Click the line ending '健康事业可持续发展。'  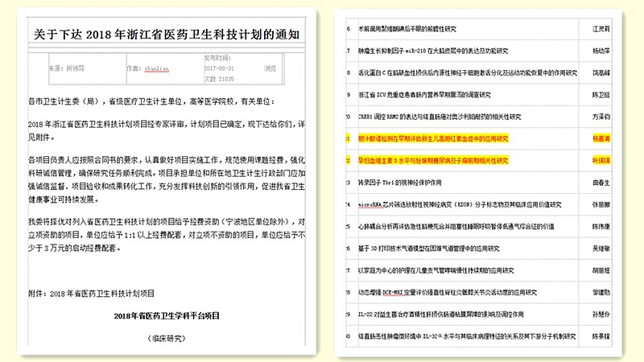[x=64, y=200]
